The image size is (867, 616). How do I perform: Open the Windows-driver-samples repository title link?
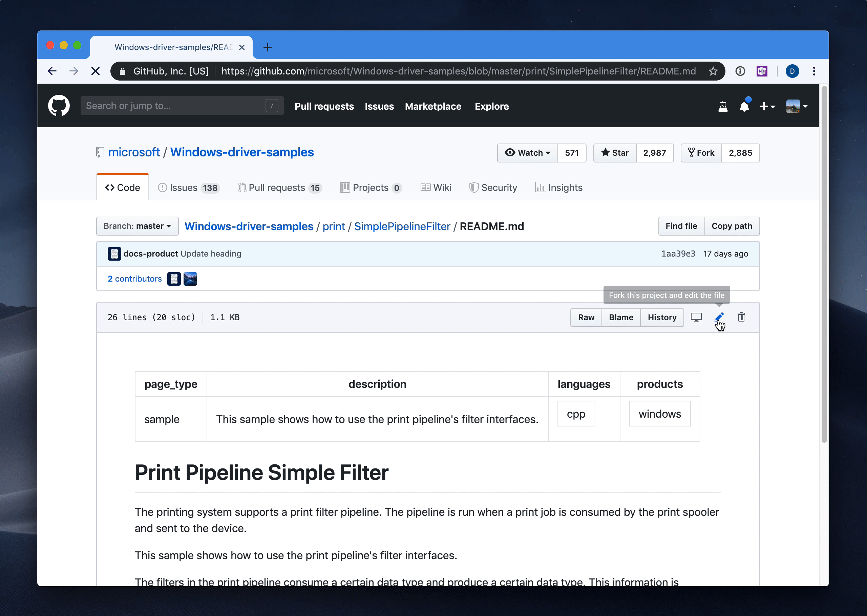pyautogui.click(x=242, y=153)
